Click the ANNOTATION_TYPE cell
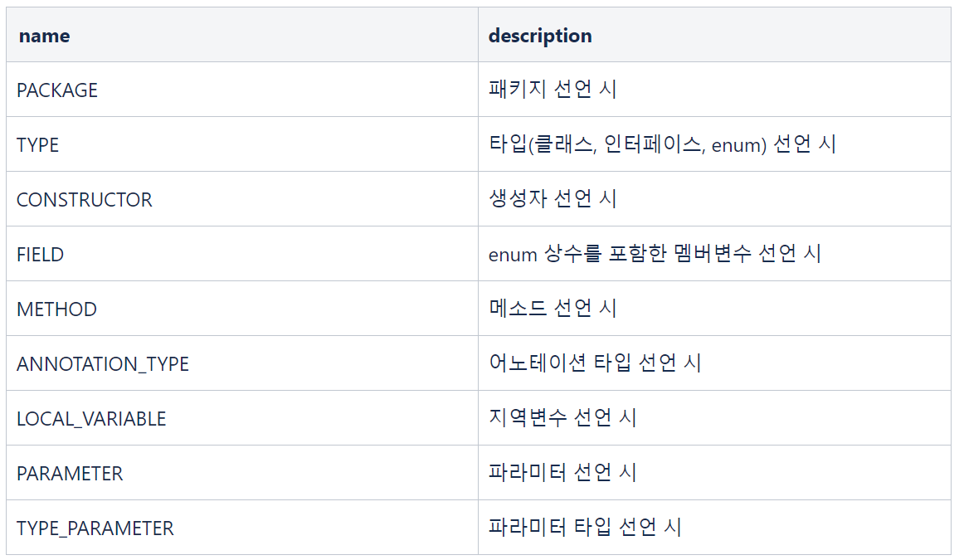The height and width of the screenshot is (560, 959). pyautogui.click(x=242, y=363)
